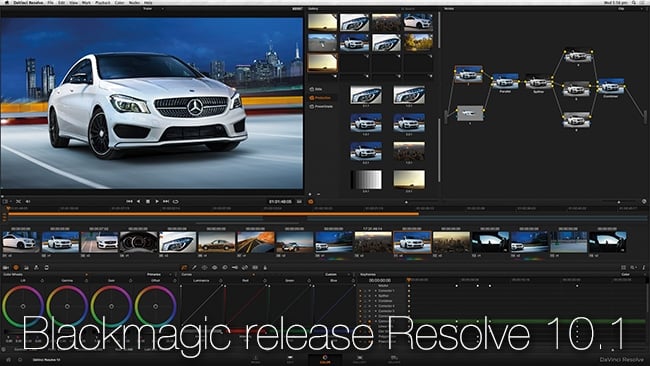Reset the Gamma color wheel
Screen dimensions: 650x366
[x=86, y=281]
